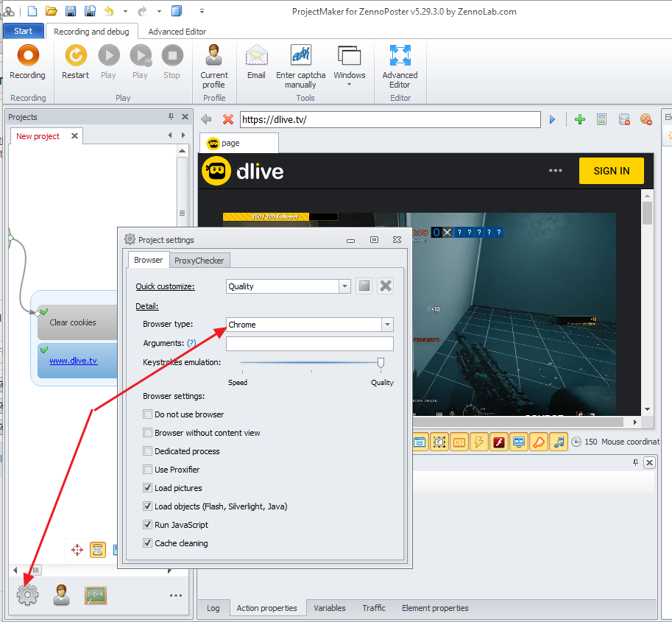Expand the Browser type Chrome dropdown
The height and width of the screenshot is (622, 672).
(x=387, y=325)
